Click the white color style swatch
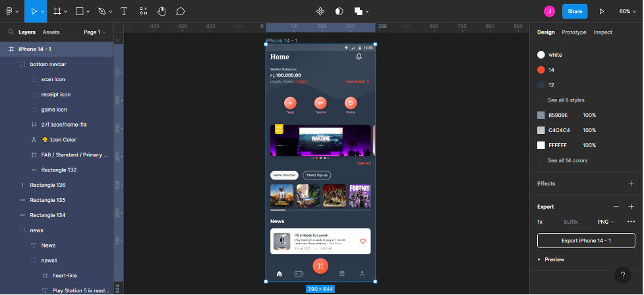This screenshot has width=644, height=295. coord(541,55)
